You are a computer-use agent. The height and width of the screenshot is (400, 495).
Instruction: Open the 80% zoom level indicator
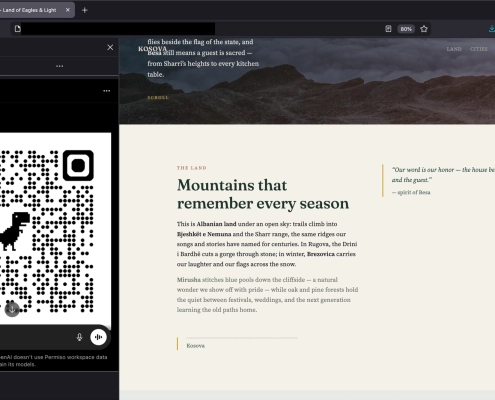coord(406,29)
